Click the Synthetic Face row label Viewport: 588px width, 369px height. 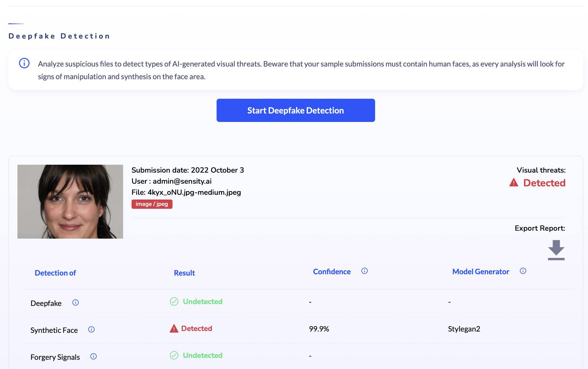tap(54, 330)
